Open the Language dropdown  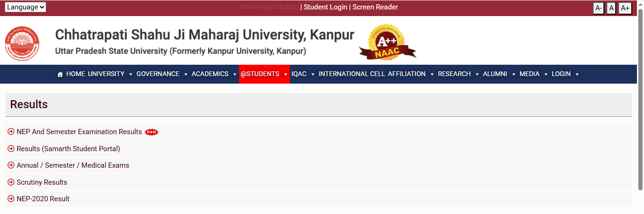coord(25,7)
